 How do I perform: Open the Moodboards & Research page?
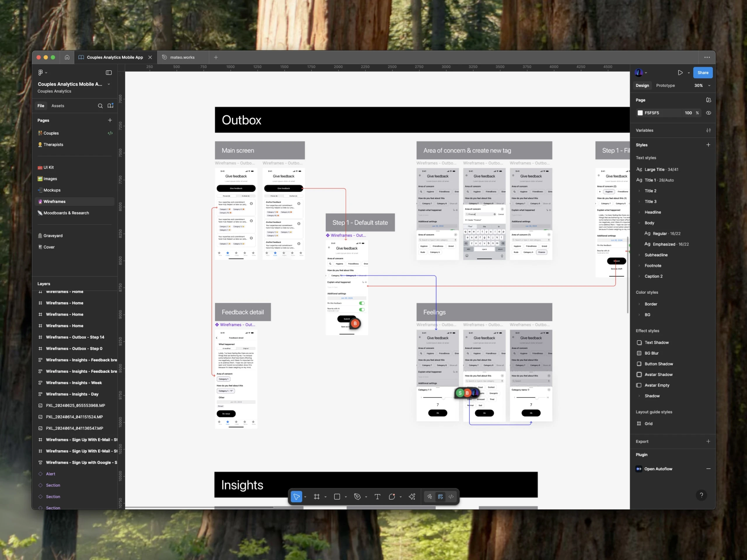tap(75, 213)
